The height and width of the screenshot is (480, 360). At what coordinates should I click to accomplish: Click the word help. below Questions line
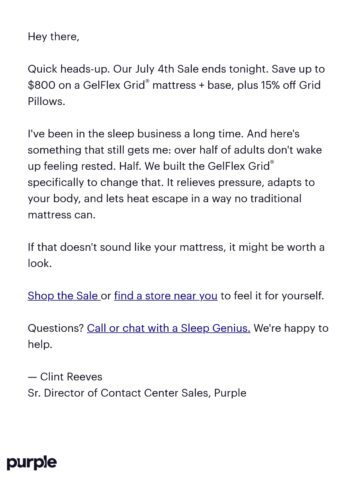[x=40, y=344]
